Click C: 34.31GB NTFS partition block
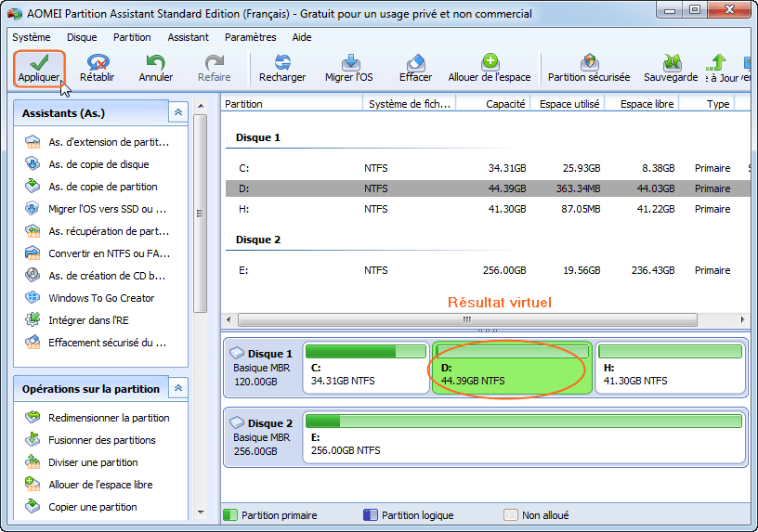This screenshot has height=532, width=758. (366, 368)
